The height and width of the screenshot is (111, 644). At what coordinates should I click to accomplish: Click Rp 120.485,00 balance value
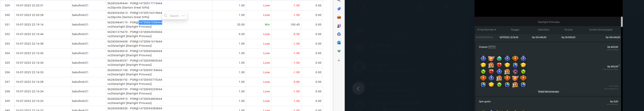[539, 37]
